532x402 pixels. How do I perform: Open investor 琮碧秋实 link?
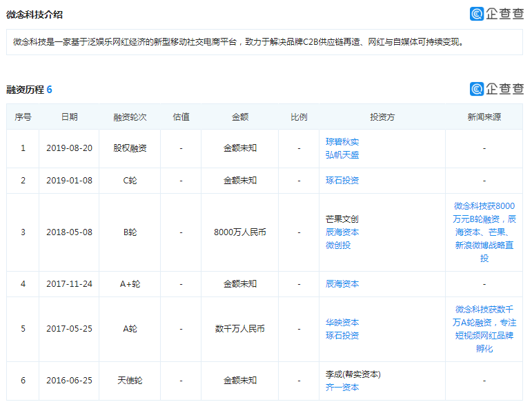[x=342, y=142]
